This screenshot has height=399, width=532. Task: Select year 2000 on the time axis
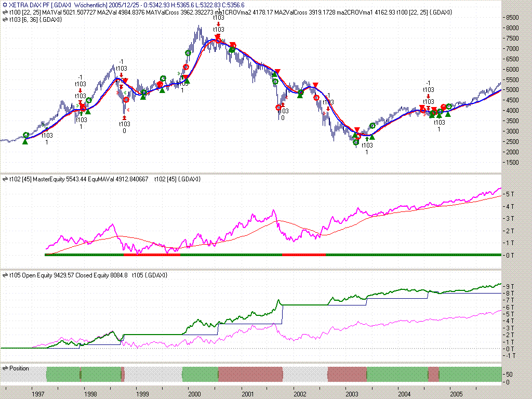(x=195, y=394)
